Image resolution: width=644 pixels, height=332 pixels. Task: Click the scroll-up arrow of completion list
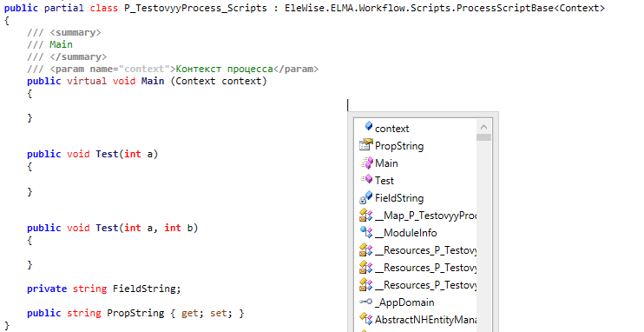pos(483,127)
